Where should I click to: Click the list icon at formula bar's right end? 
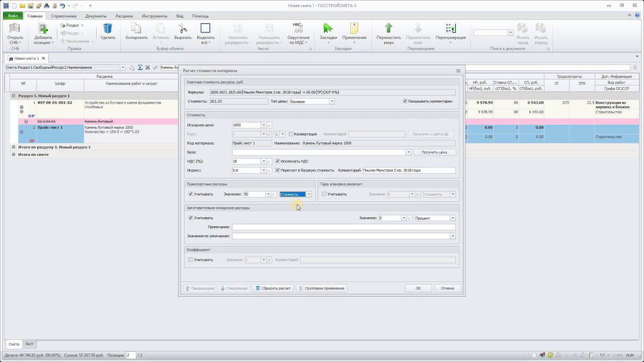(x=636, y=67)
